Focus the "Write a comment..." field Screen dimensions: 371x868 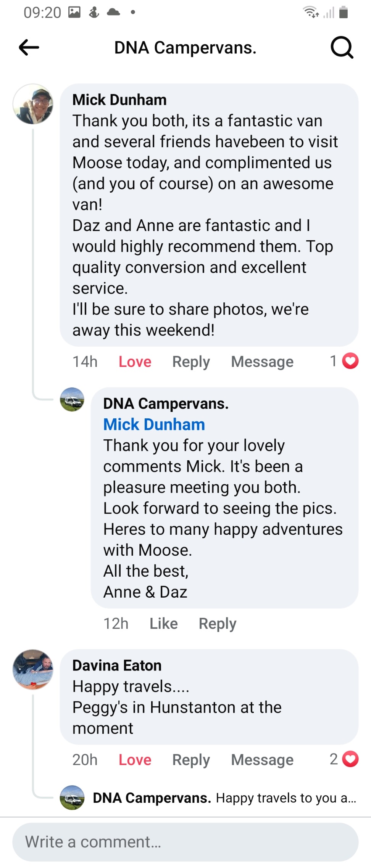click(185, 842)
